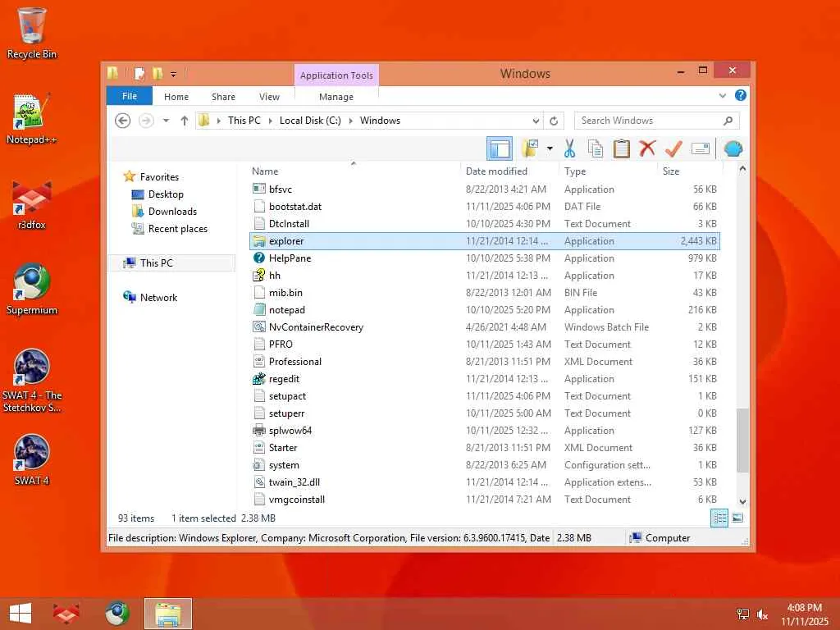Select the Recycle Bin desktop icon

[x=32, y=33]
